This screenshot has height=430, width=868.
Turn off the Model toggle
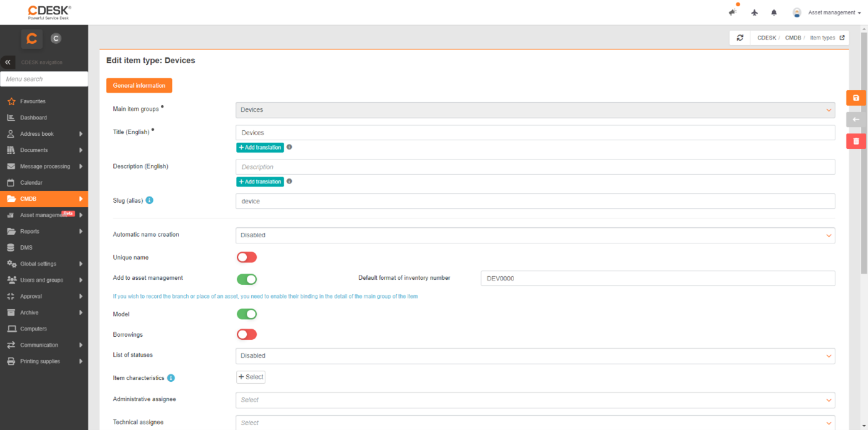click(x=247, y=314)
